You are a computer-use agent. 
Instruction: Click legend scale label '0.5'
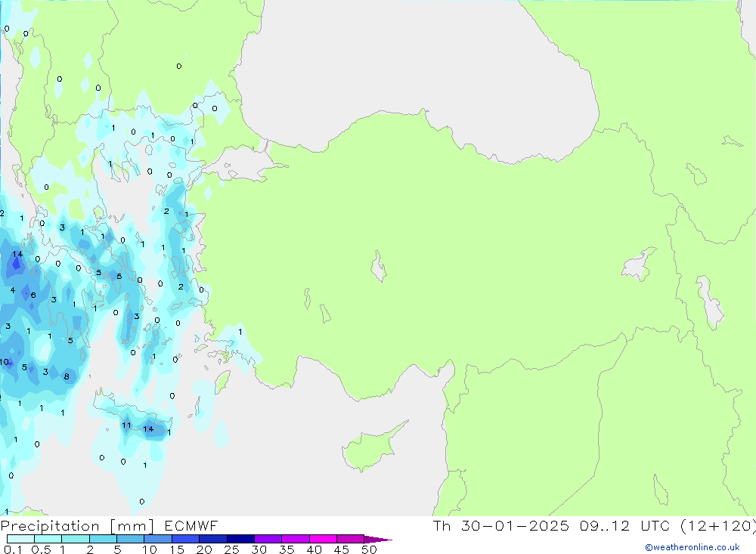[x=41, y=549]
